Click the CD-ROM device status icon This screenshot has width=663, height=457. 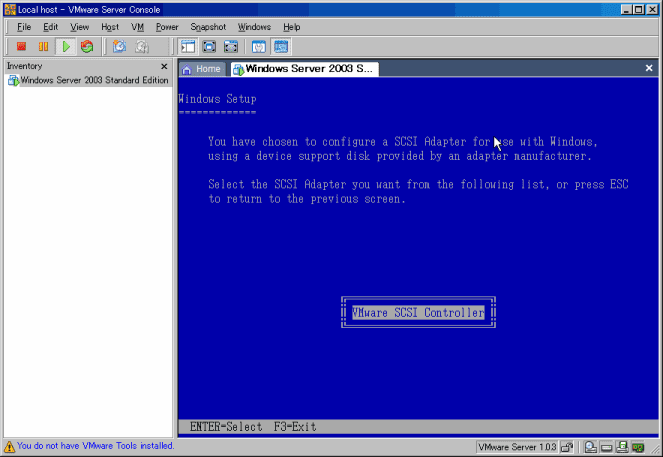pos(591,447)
